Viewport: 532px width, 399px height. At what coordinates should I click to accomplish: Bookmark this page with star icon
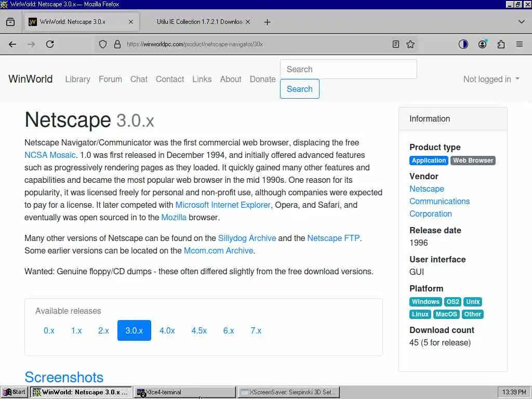click(x=410, y=44)
